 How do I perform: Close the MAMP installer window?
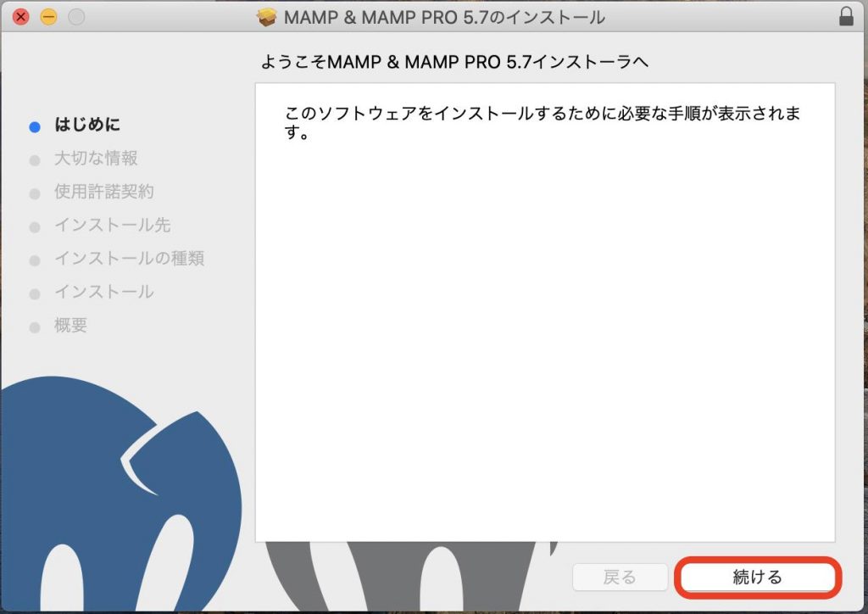pyautogui.click(x=20, y=17)
